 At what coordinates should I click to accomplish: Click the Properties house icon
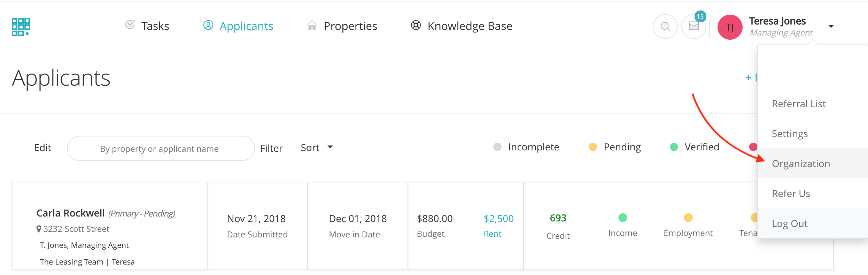tap(312, 25)
